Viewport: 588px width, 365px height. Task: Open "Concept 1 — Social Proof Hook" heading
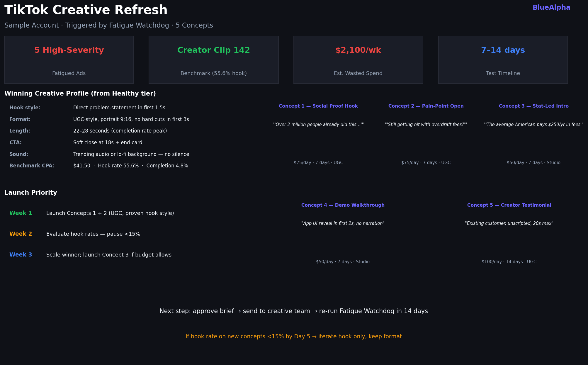(318, 106)
